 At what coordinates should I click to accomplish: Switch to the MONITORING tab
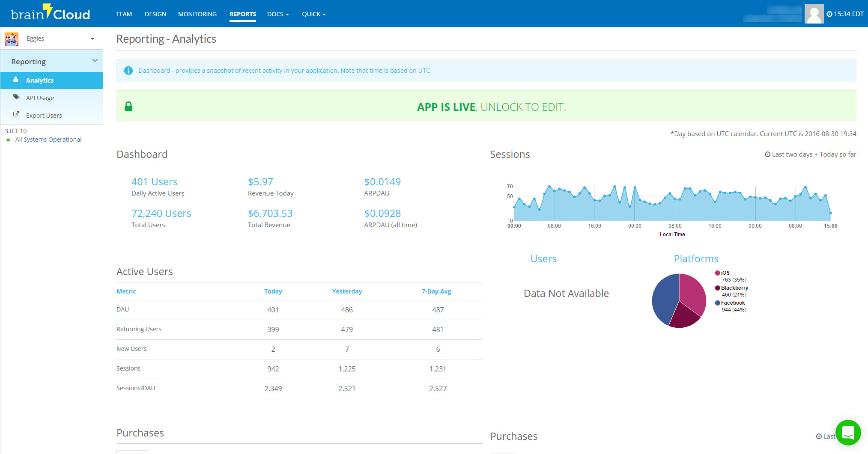pyautogui.click(x=197, y=14)
